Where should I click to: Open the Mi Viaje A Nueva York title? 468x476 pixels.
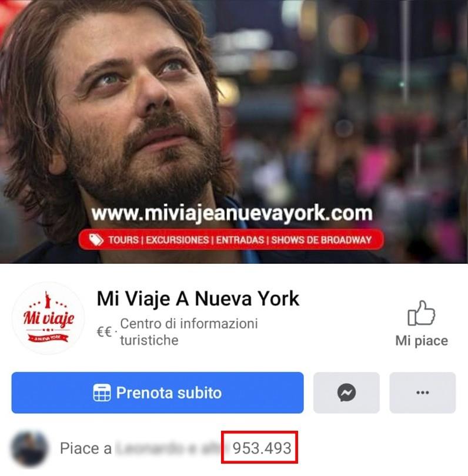click(x=198, y=299)
